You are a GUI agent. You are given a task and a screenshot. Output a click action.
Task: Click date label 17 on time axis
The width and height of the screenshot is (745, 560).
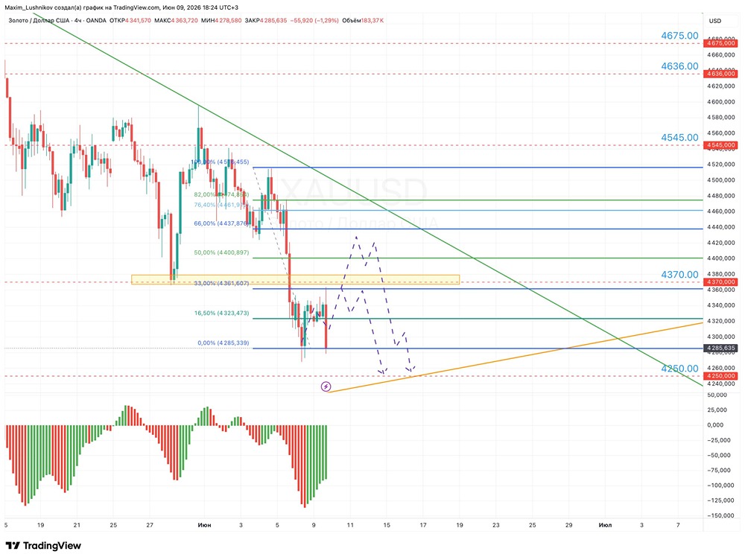coord(423,525)
